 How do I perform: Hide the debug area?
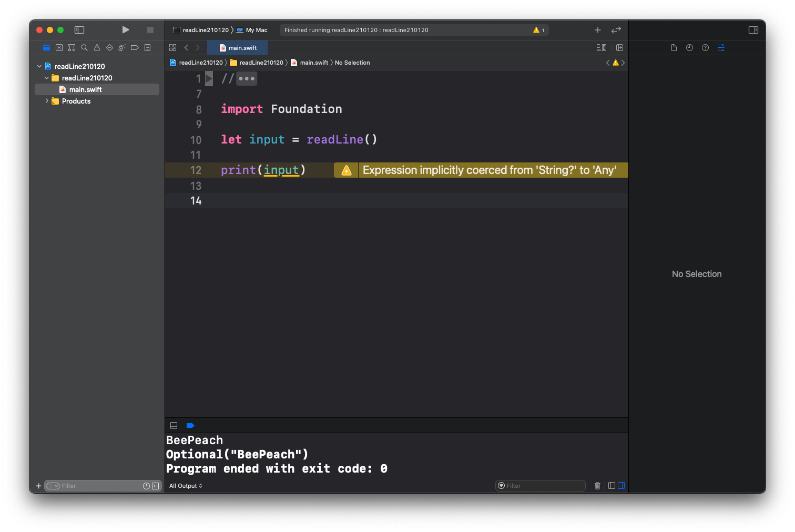(174, 426)
